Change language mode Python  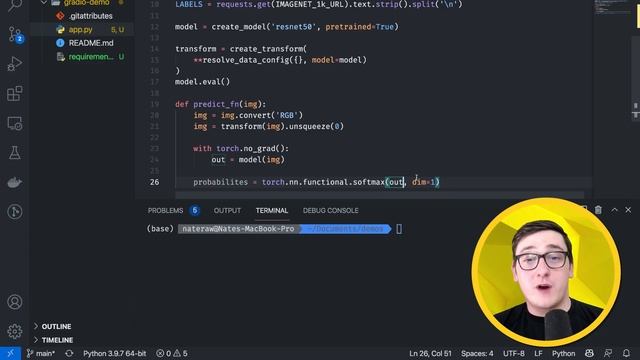click(563, 353)
